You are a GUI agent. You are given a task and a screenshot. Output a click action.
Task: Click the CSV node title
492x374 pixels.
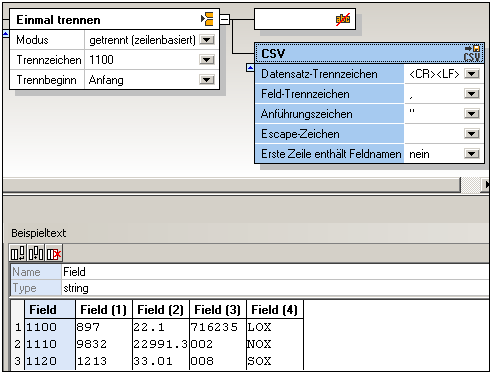[273, 54]
